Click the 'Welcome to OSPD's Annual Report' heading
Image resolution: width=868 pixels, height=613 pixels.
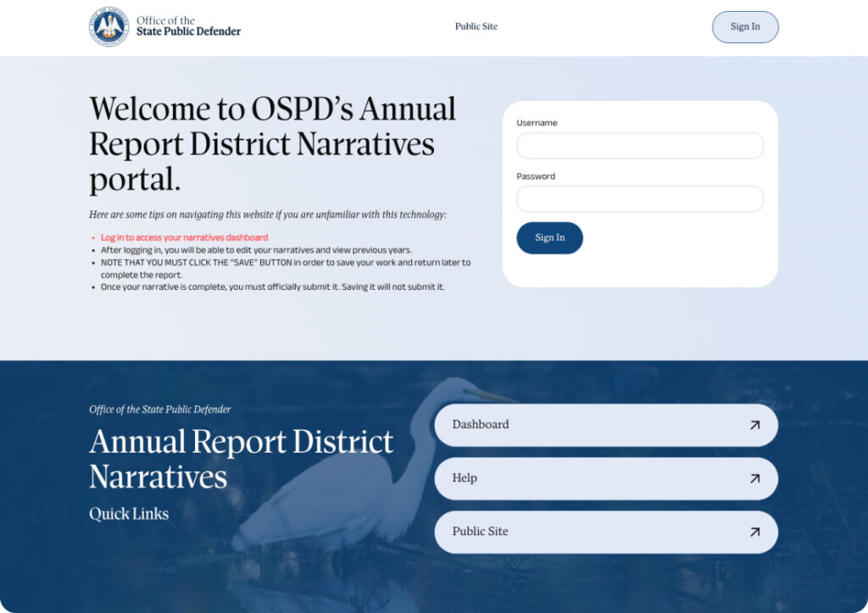(x=272, y=143)
